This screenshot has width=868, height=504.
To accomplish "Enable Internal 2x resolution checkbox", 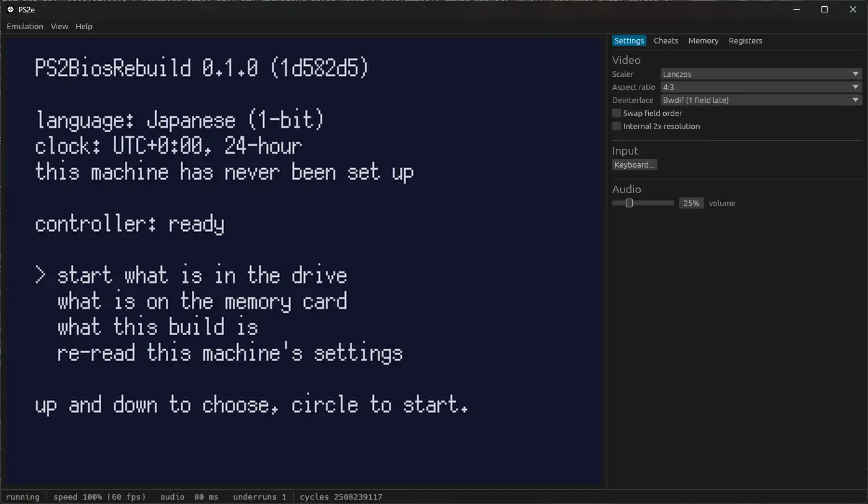I will (x=617, y=126).
